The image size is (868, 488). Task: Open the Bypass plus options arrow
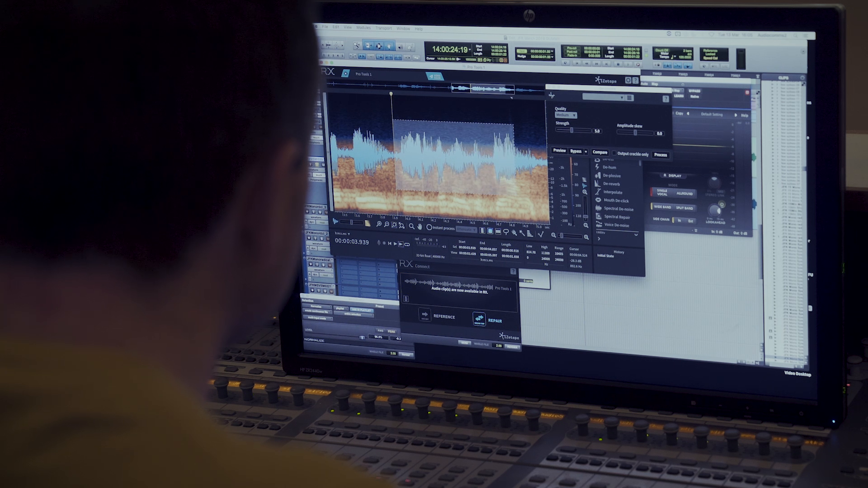pyautogui.click(x=586, y=151)
